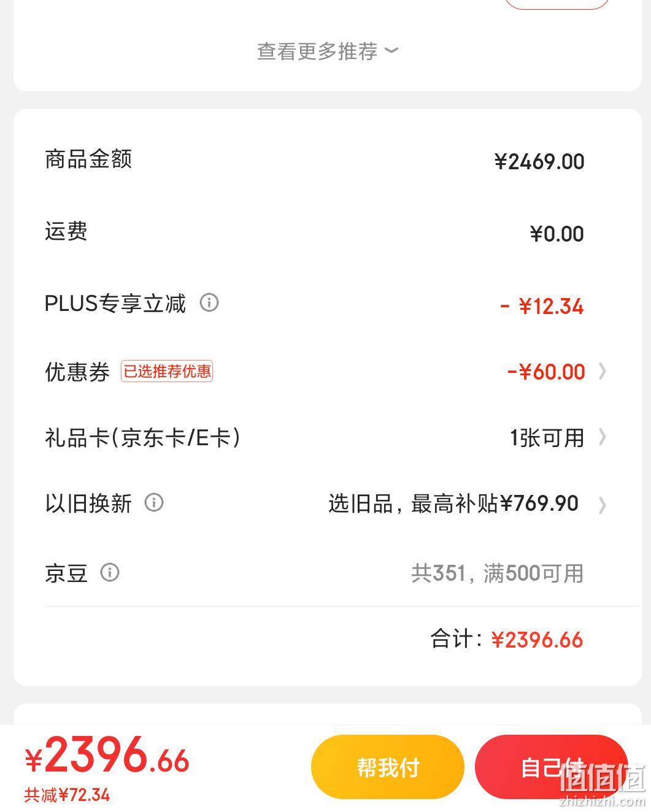Open the 以旧换新 row chevron
This screenshot has width=651, height=812.
point(603,505)
